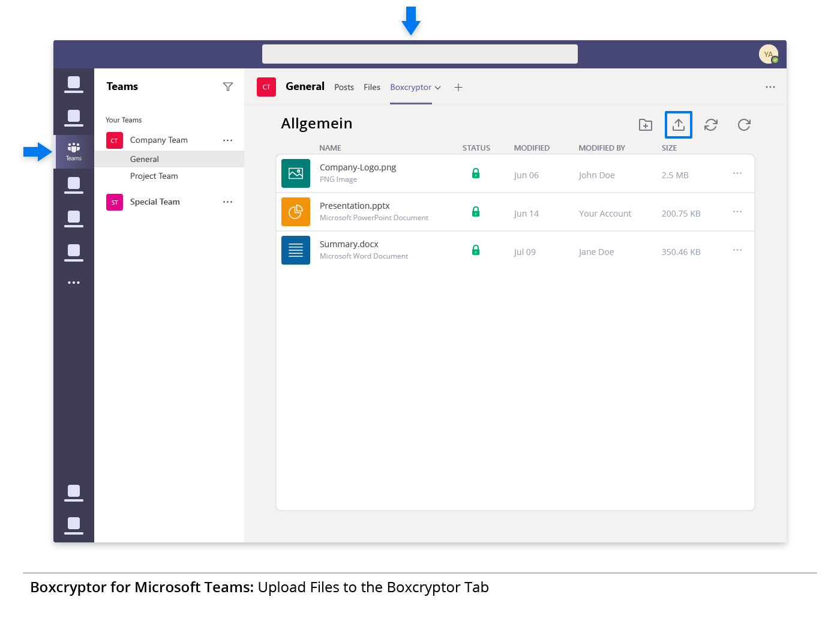Open more options for Company-Logo.png
This screenshot has height=630, width=840.
coord(737,173)
